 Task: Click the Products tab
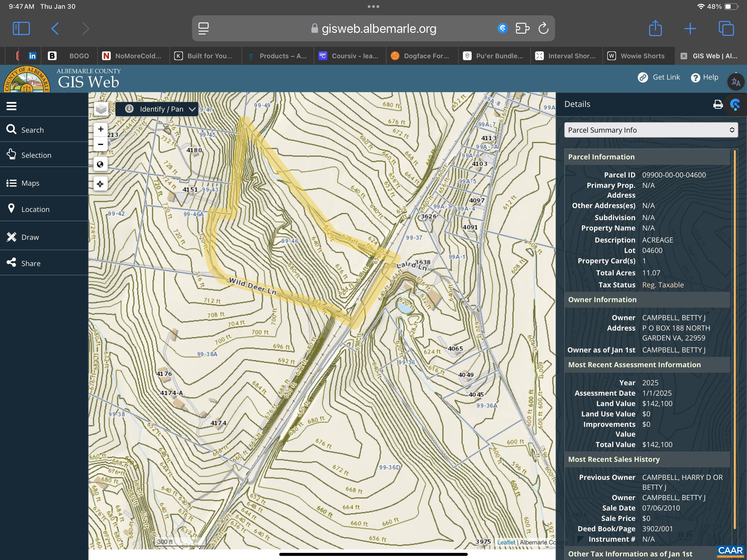tap(278, 56)
